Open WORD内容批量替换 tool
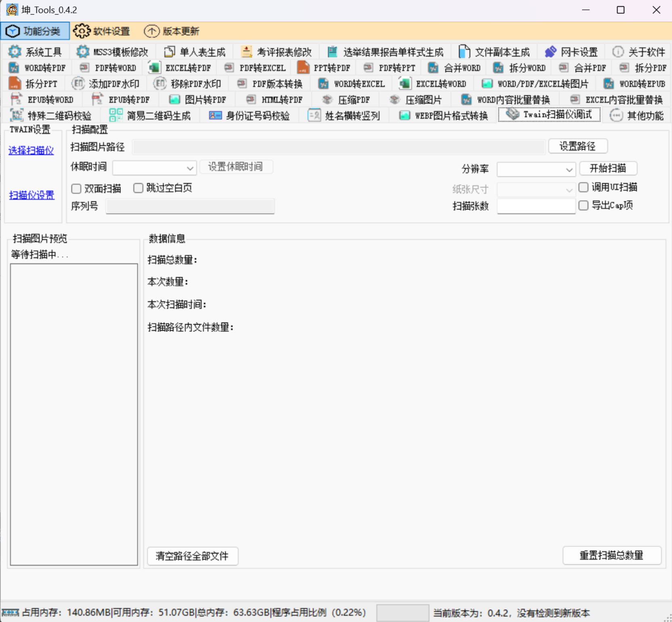 pyautogui.click(x=505, y=99)
